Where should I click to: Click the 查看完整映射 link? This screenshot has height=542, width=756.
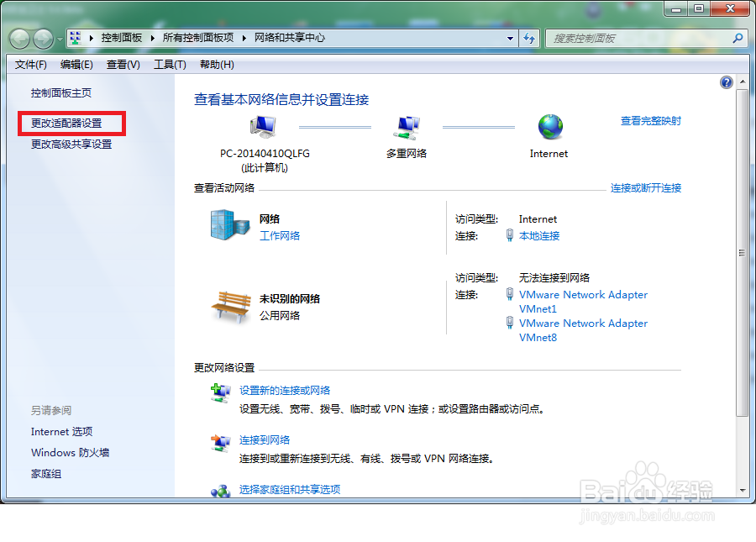651,121
